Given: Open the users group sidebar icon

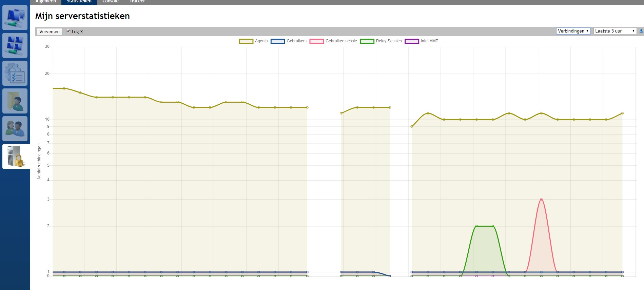Looking at the screenshot, I should tap(15, 129).
